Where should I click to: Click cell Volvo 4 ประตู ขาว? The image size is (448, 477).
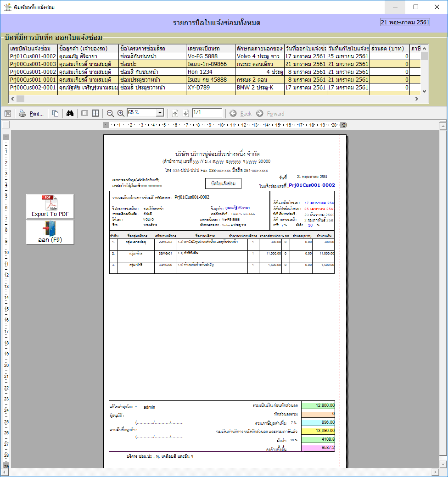[x=260, y=56]
